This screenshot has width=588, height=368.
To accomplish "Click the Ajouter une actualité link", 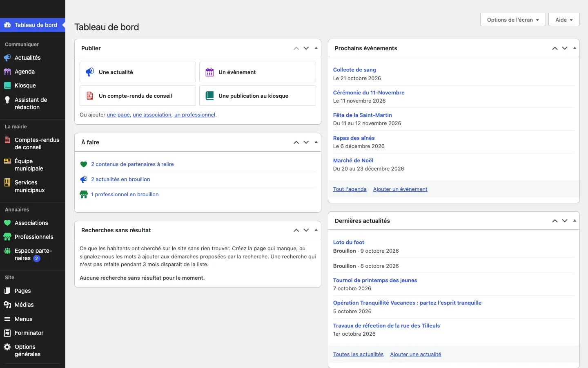I will (x=416, y=355).
